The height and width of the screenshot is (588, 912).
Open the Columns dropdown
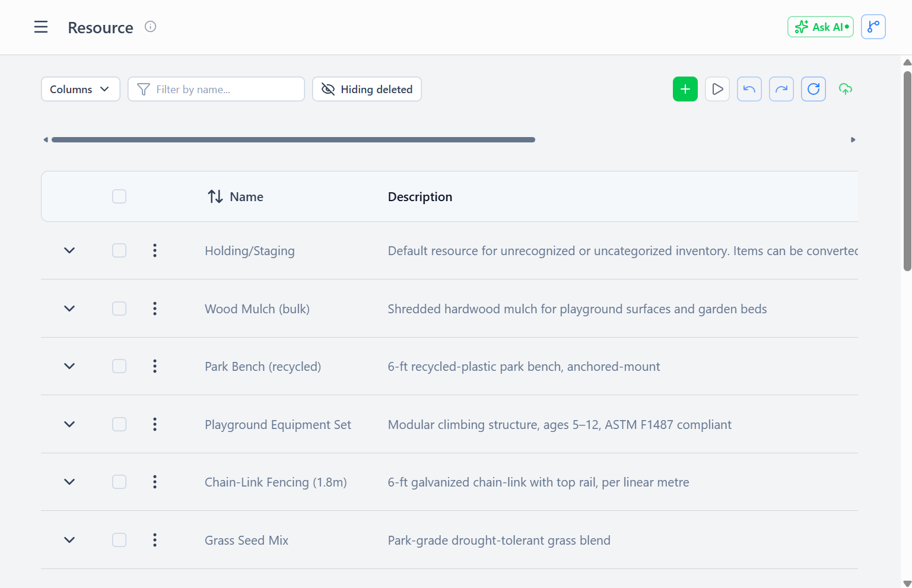[x=81, y=89]
